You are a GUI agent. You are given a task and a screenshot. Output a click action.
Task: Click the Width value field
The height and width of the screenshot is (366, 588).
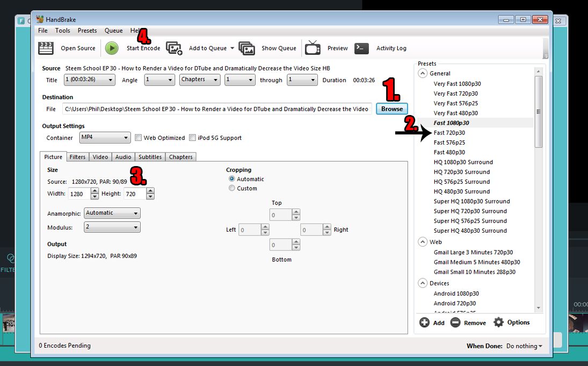79,193
